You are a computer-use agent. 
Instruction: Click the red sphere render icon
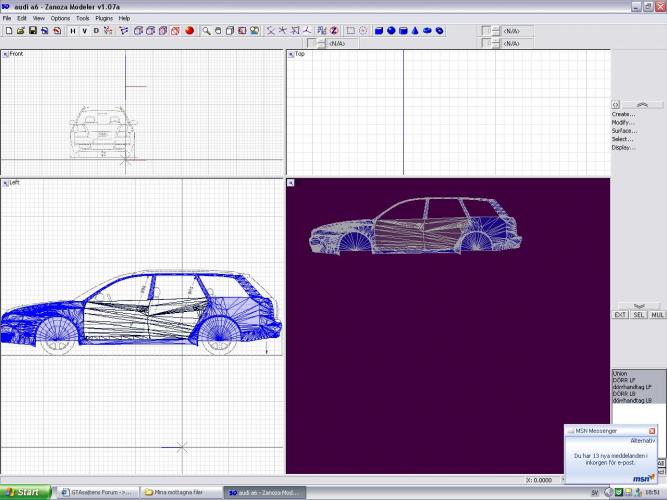pos(189,31)
